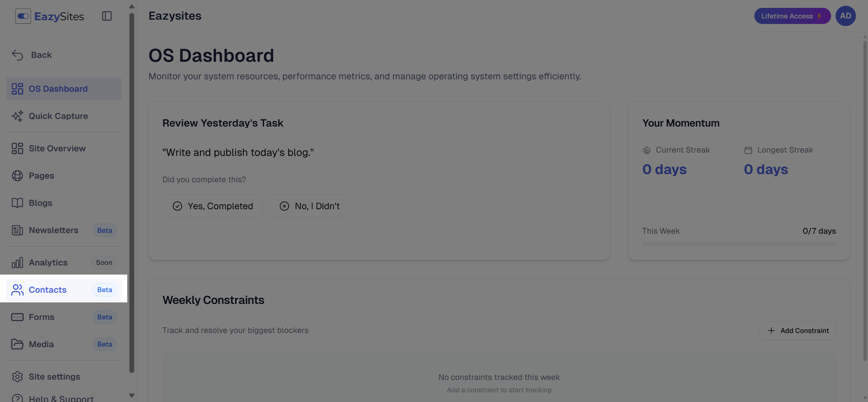Viewport: 868px width, 402px height.
Task: Open Forms in the sidebar
Action: pos(42,317)
